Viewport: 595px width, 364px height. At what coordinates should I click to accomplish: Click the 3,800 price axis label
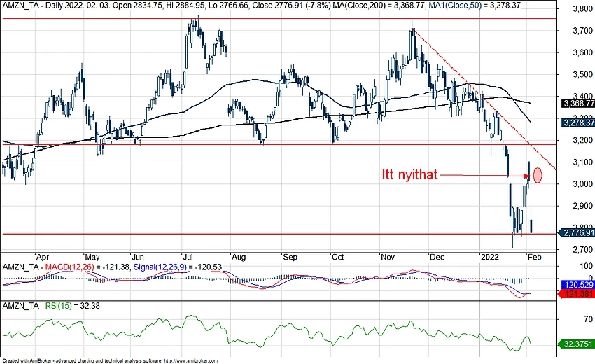click(582, 8)
